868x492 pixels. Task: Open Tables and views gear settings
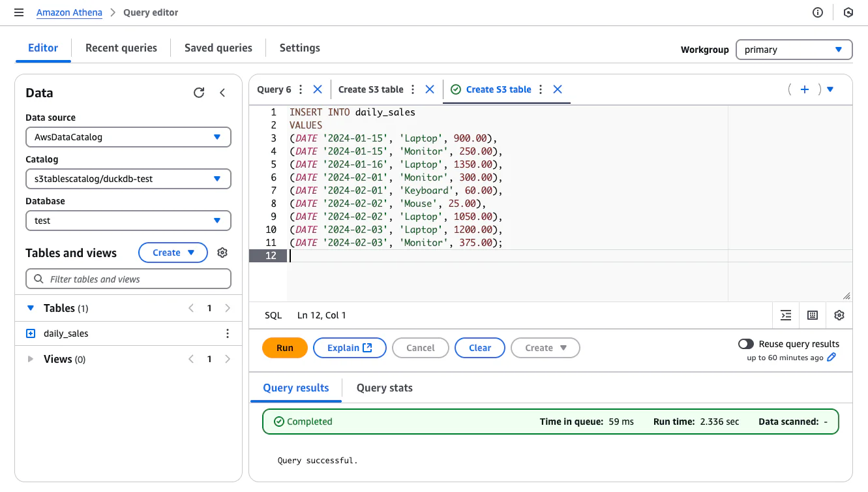pyautogui.click(x=222, y=253)
